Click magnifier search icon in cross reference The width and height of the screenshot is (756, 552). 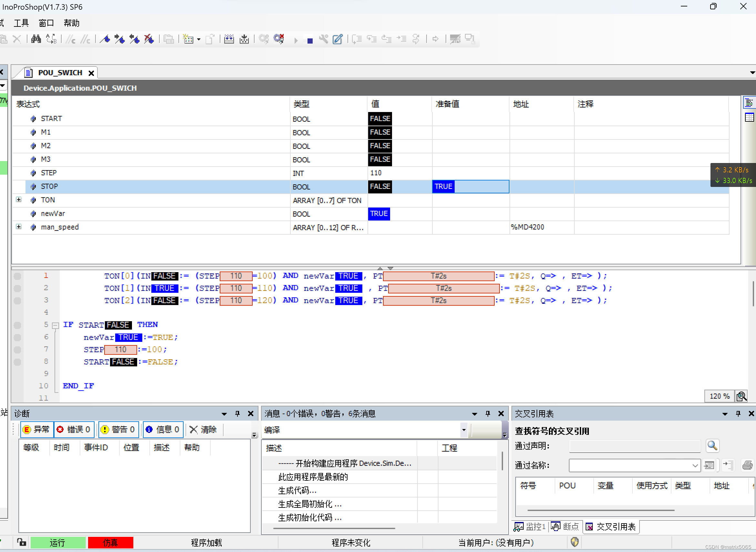tap(712, 446)
